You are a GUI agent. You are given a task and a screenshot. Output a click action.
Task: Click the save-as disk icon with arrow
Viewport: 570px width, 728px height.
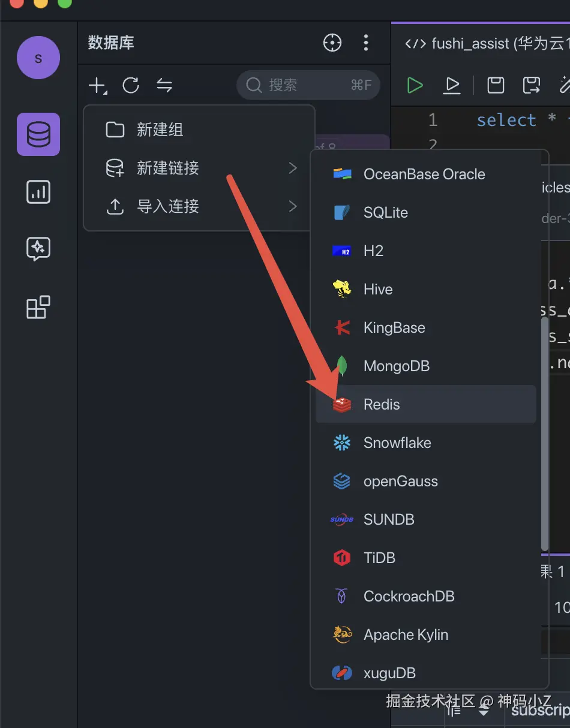[532, 85]
